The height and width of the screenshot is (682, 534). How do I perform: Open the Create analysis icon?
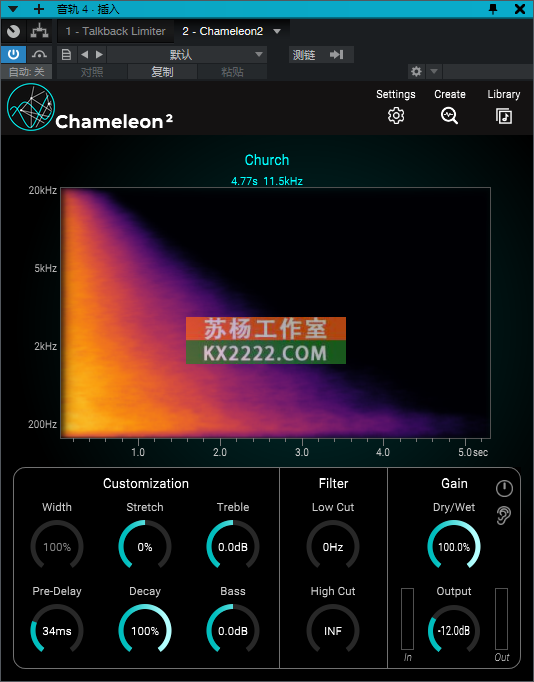tap(449, 116)
